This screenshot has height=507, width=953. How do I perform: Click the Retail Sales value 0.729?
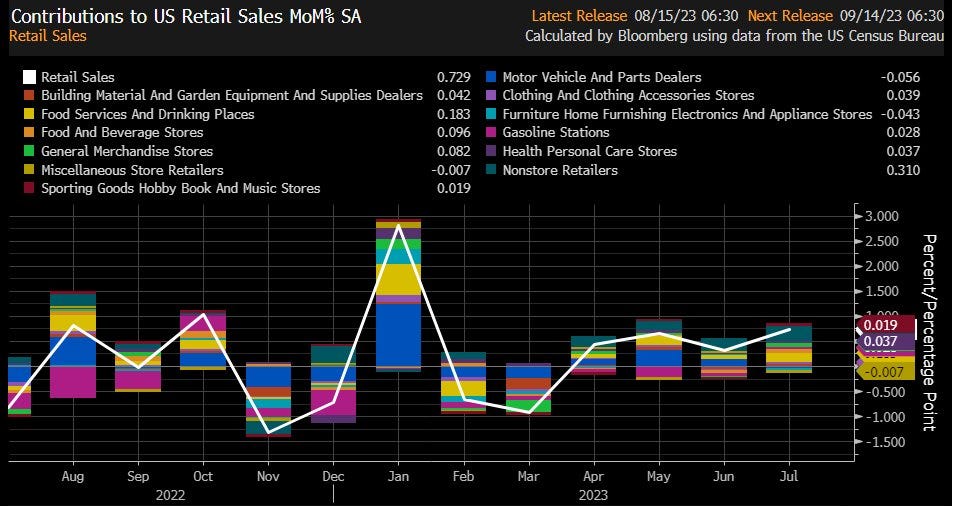click(x=453, y=77)
